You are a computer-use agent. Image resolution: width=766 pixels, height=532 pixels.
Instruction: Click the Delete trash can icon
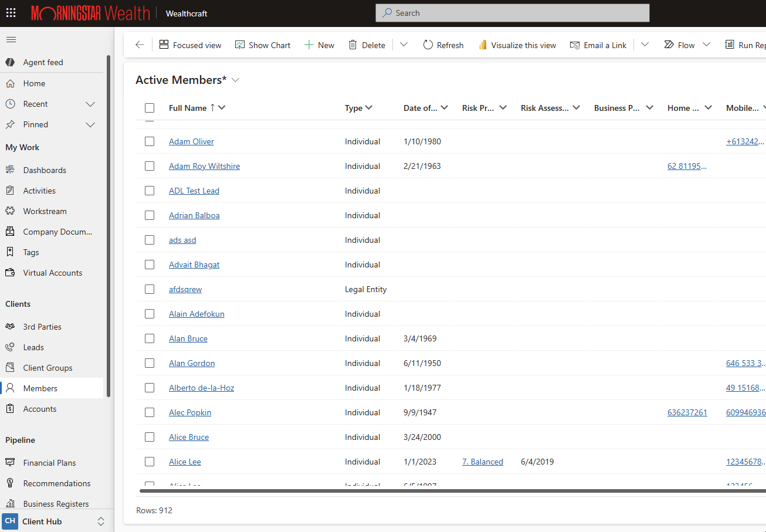click(x=353, y=45)
